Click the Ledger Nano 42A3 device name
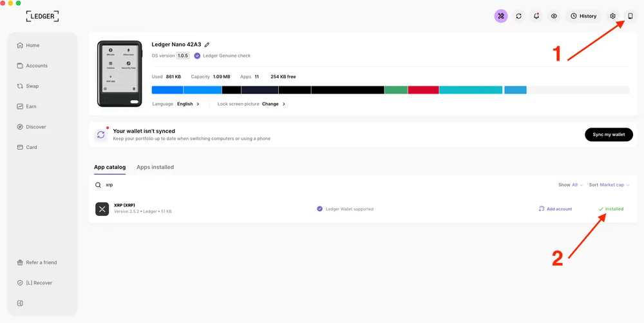Image resolution: width=644 pixels, height=323 pixels. (176, 44)
